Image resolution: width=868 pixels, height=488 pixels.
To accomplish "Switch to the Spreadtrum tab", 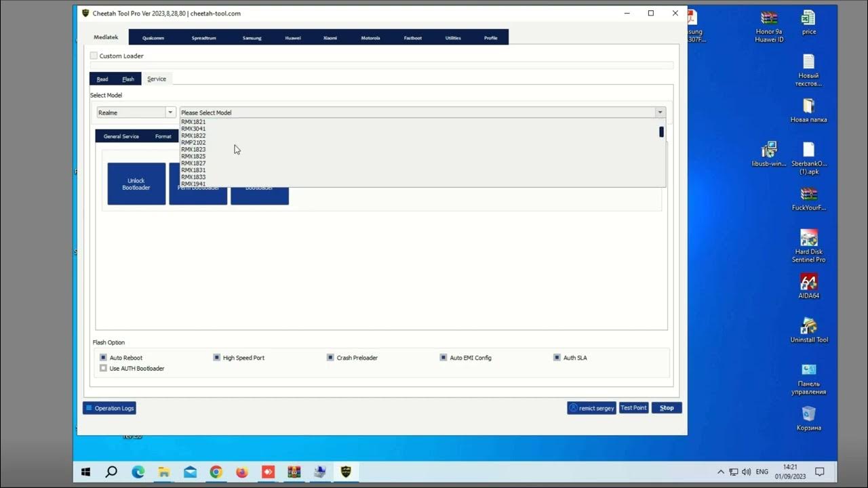I will coord(203,38).
